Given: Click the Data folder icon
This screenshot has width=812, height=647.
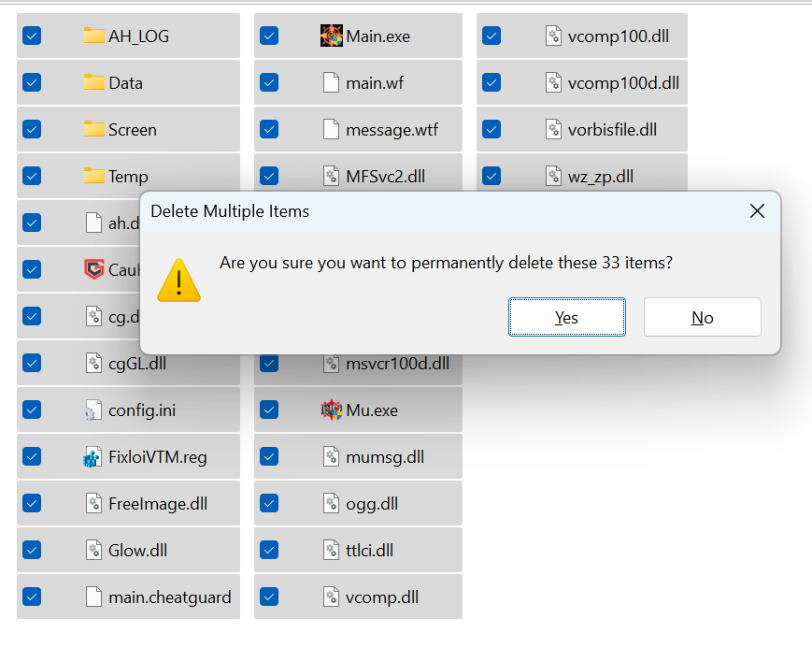Looking at the screenshot, I should [93, 83].
